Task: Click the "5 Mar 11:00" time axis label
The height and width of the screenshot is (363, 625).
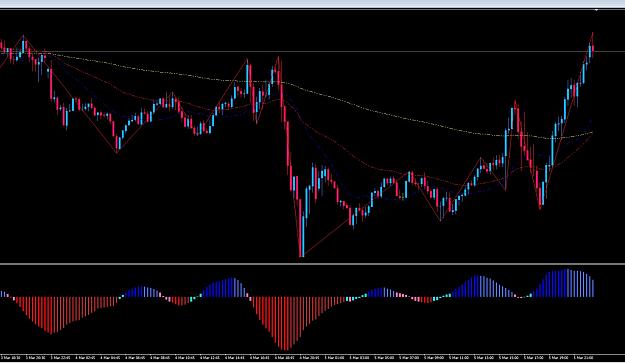Action: pos(459,358)
